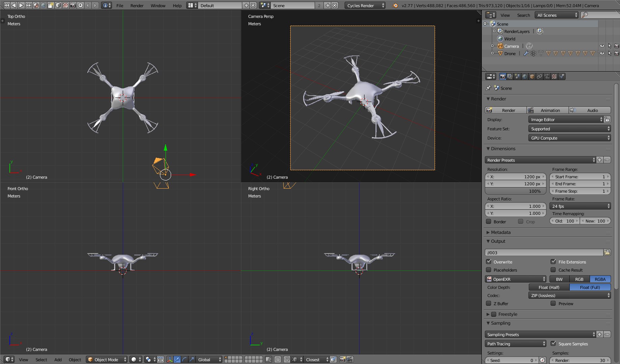This screenshot has height=364, width=620.
Task: Open the Constraints properties tab (chain icon)
Action: (539, 77)
